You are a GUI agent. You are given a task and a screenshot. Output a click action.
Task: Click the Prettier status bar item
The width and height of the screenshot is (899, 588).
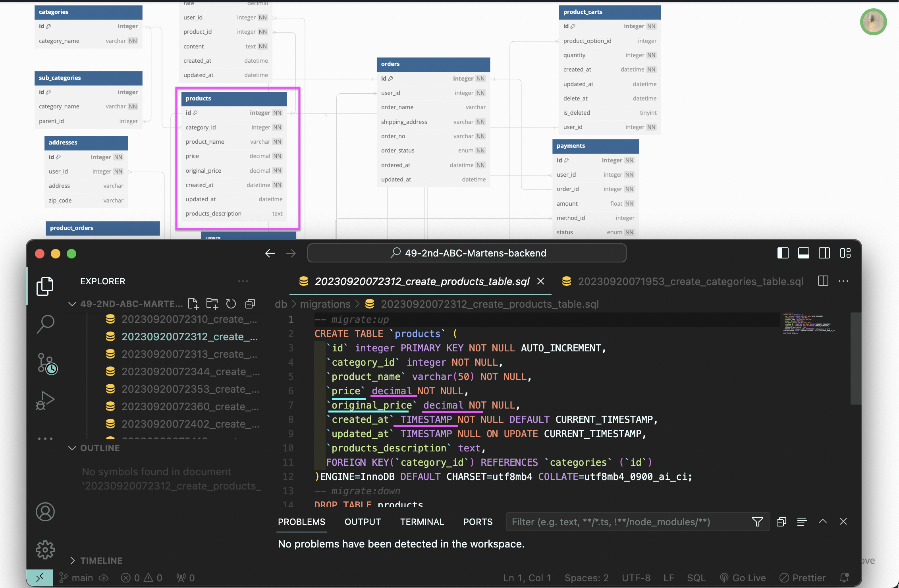coord(802,578)
